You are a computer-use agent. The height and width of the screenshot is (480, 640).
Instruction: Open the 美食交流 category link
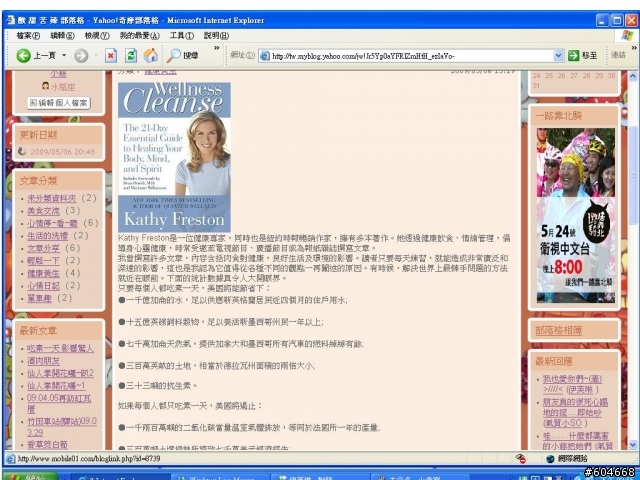click(43, 211)
